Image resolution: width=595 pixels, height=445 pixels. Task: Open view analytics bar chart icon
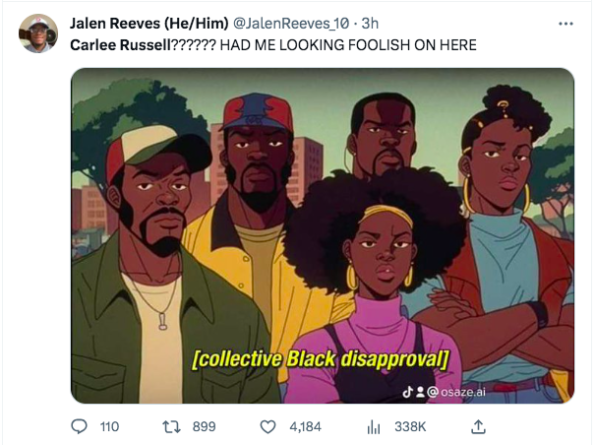(x=373, y=428)
